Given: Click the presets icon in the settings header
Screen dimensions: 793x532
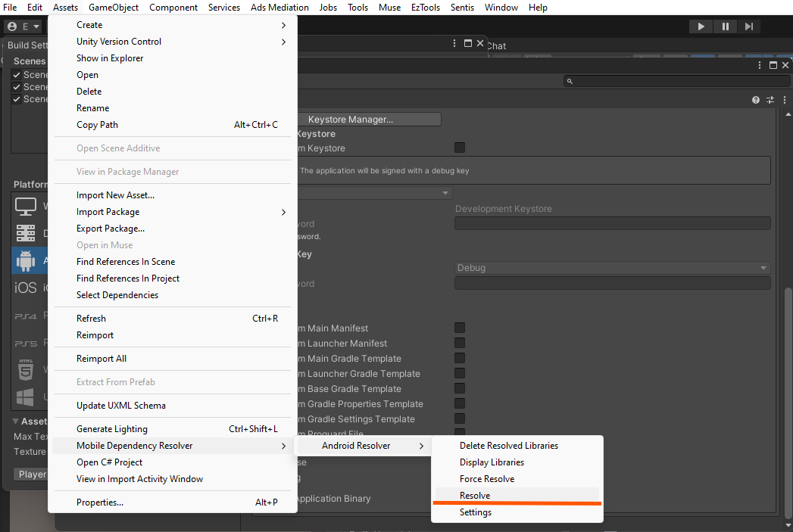Looking at the screenshot, I should (x=770, y=99).
